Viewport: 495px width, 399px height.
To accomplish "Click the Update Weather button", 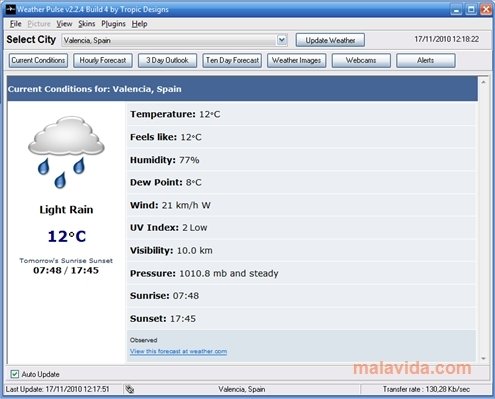I will 330,40.
